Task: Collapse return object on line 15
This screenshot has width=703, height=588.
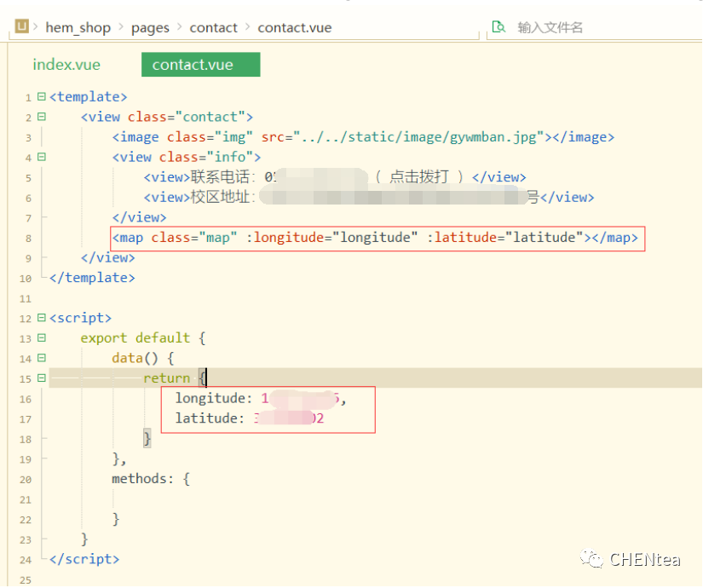Action: (x=42, y=378)
